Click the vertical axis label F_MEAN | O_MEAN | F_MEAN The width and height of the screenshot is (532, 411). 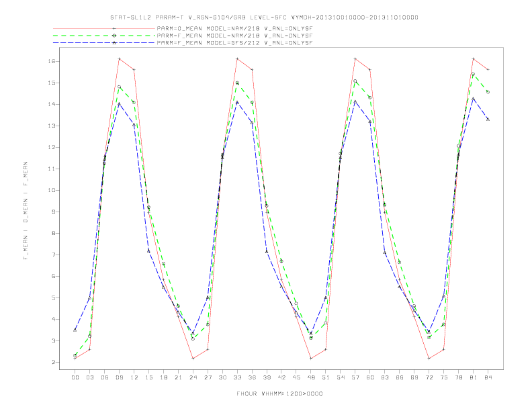26,211
